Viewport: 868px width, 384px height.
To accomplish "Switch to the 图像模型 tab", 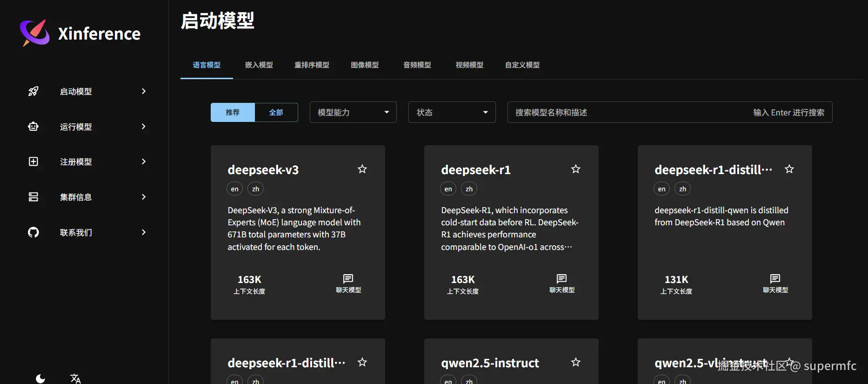I will 365,65.
